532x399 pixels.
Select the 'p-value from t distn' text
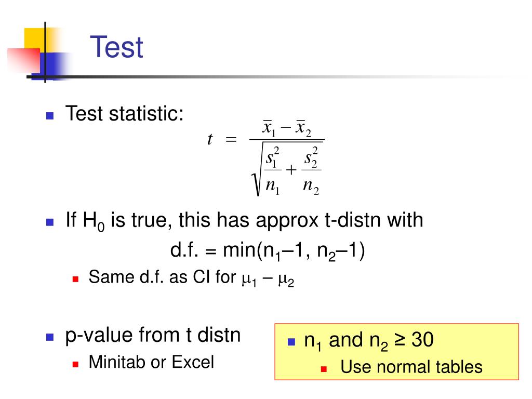pos(153,336)
